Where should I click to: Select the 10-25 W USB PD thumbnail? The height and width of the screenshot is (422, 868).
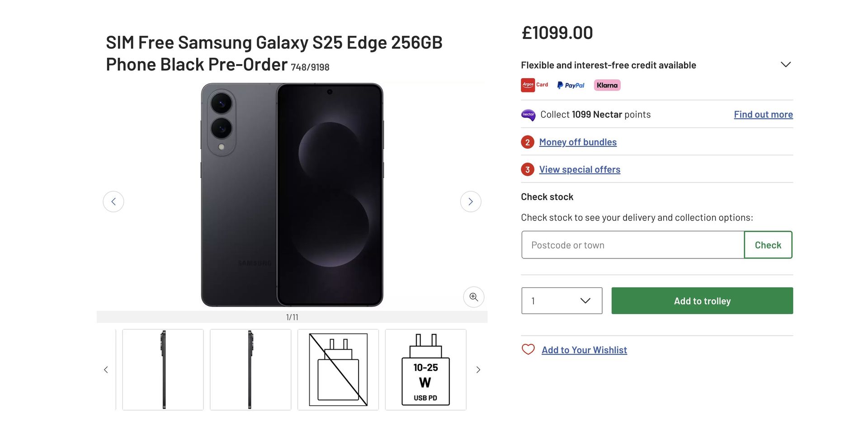point(425,370)
